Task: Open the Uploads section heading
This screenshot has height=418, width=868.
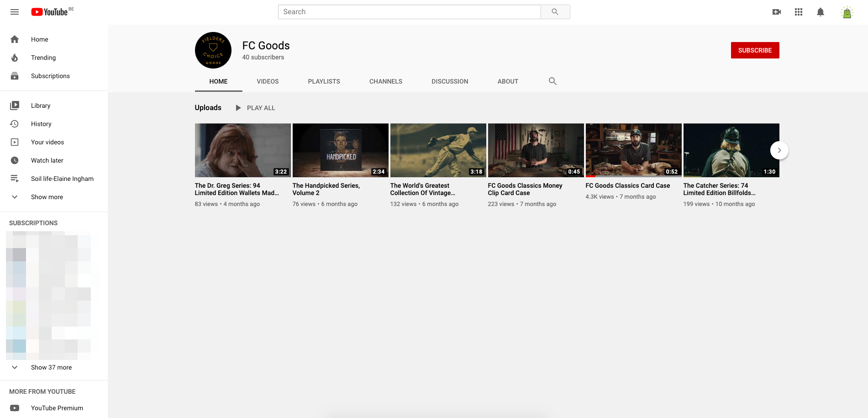Action: (x=208, y=107)
